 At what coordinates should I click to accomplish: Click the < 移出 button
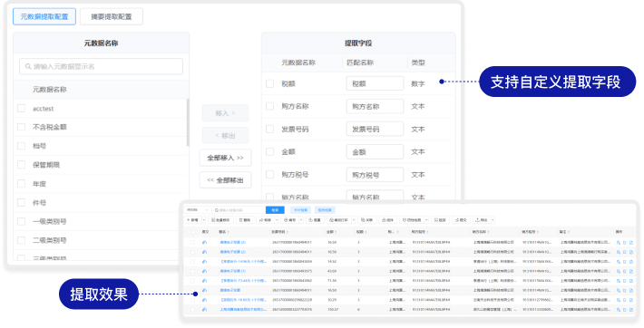click(225, 136)
